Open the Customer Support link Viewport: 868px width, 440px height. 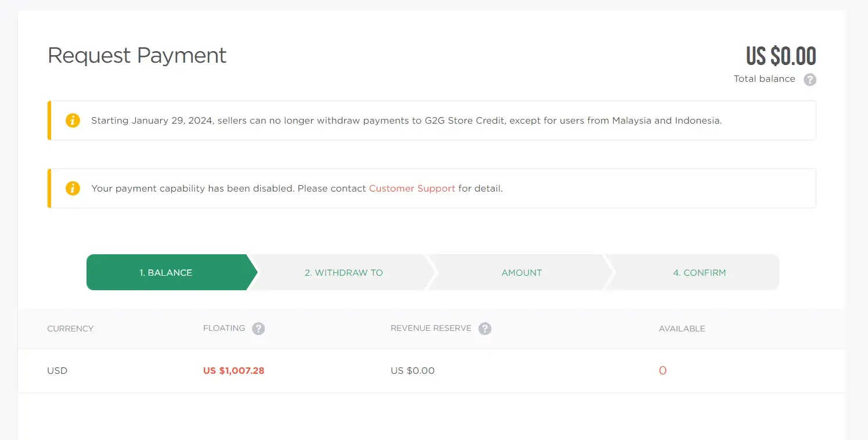(x=412, y=189)
